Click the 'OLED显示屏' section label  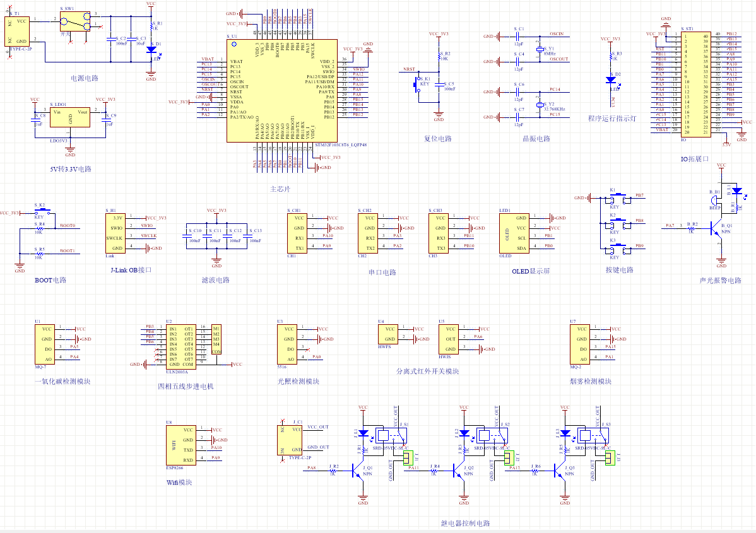coord(531,271)
